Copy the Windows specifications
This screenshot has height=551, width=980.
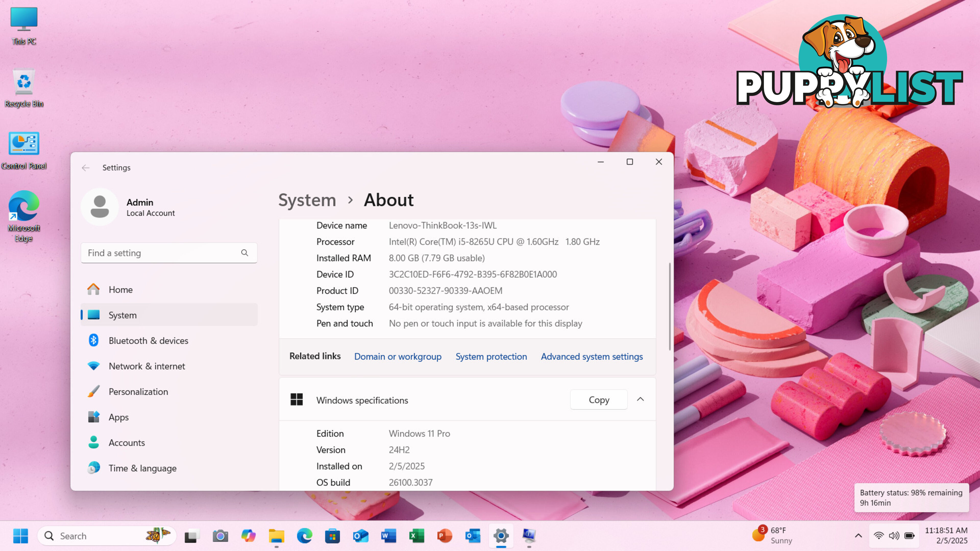point(599,400)
